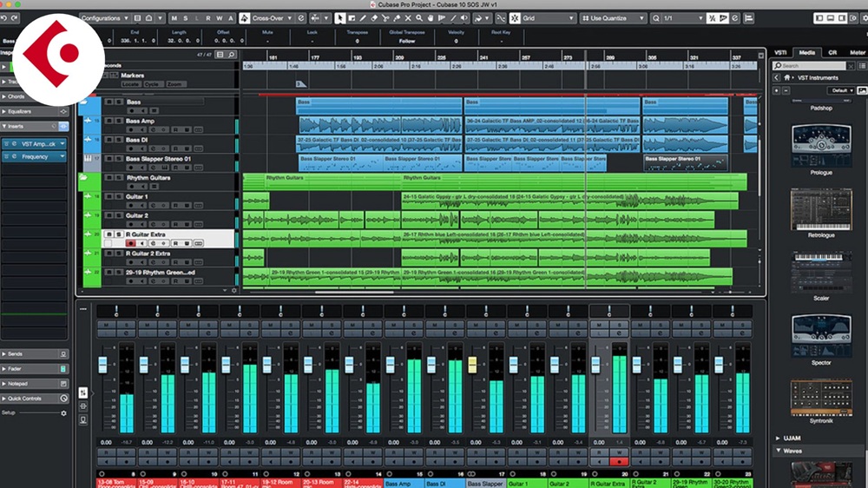The image size is (868, 488).
Task: Select the Object Selection arrow tool
Action: (340, 18)
